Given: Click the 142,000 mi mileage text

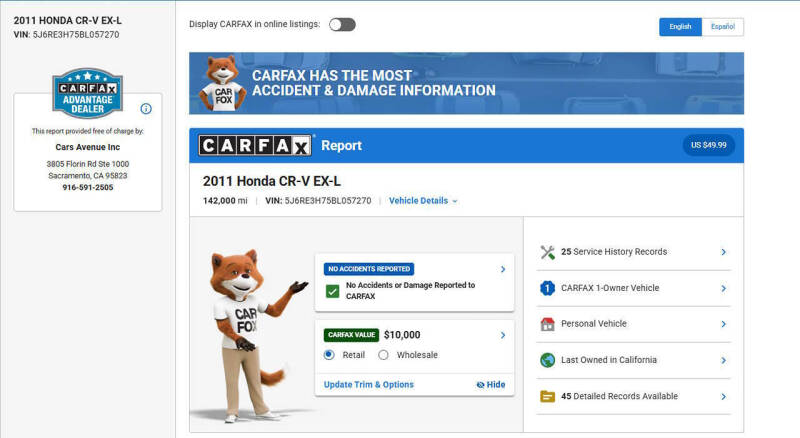Looking at the screenshot, I should click(225, 201).
